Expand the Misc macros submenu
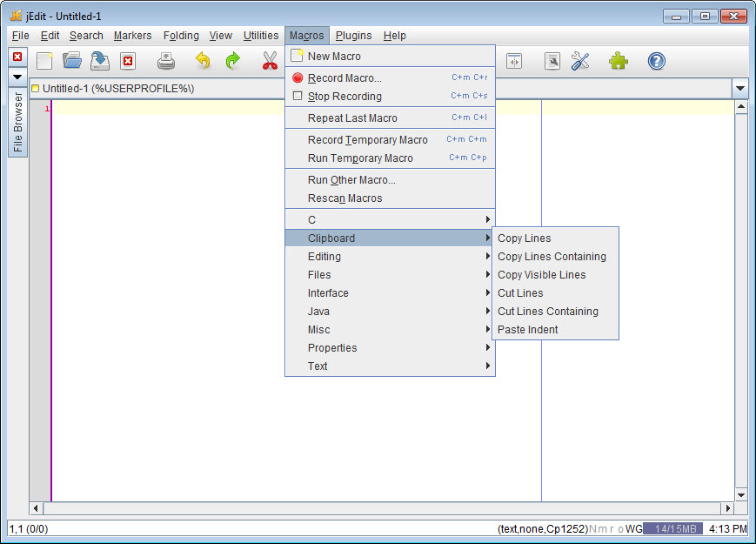Image resolution: width=756 pixels, height=544 pixels. (x=390, y=330)
